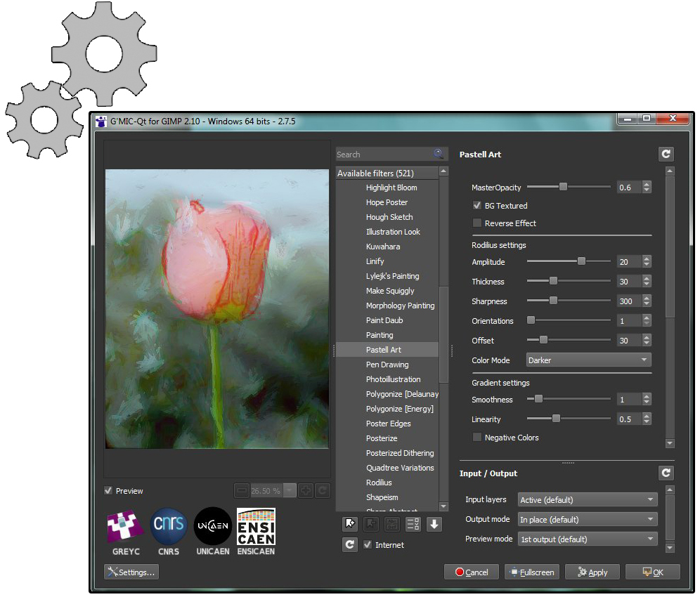Open the Color Mode dropdown
This screenshot has height=597, width=700.
tap(588, 360)
